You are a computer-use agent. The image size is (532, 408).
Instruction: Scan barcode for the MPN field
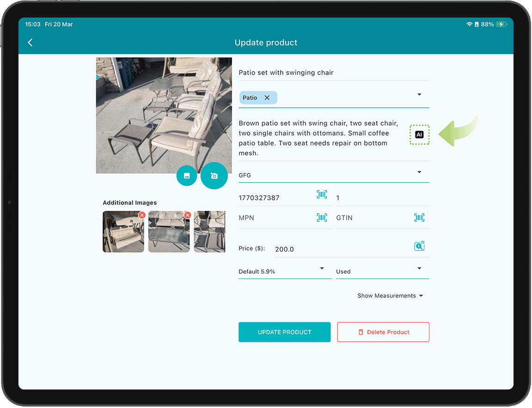[322, 217]
